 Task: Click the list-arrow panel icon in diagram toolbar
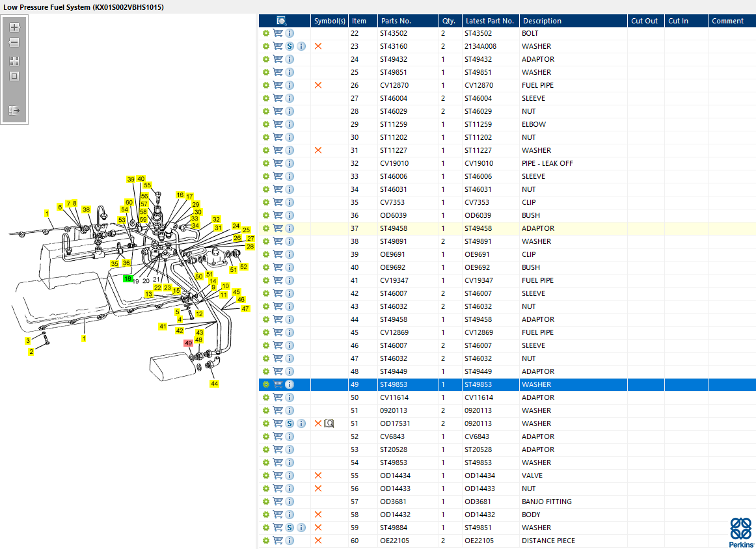(14, 111)
